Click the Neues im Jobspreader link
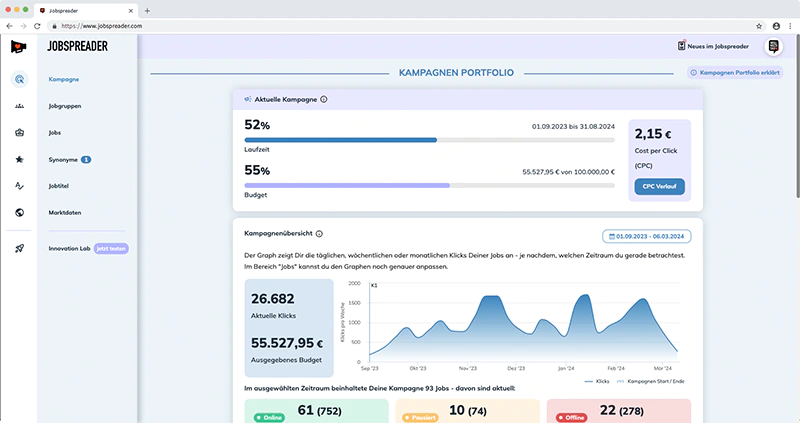Screen dimensions: 800x423 (x=718, y=46)
